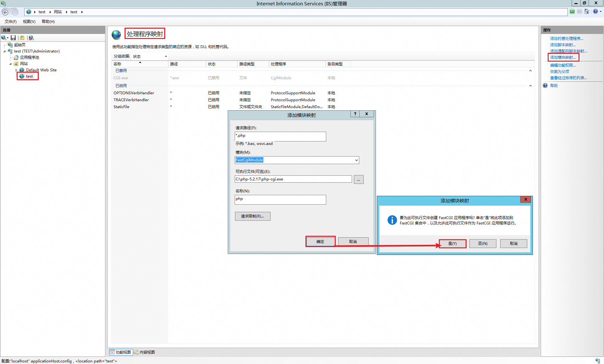The image size is (604, 364).
Task: Click 查看经过排序的列表... link
Action: (x=568, y=78)
